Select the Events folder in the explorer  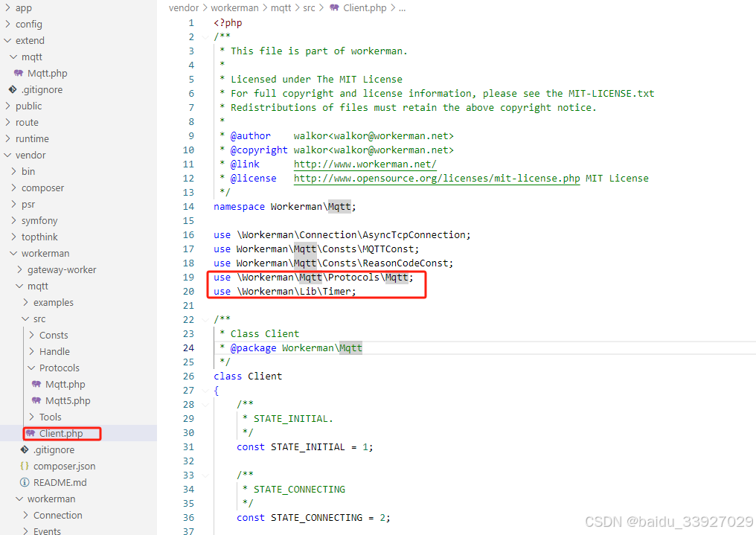(x=46, y=531)
